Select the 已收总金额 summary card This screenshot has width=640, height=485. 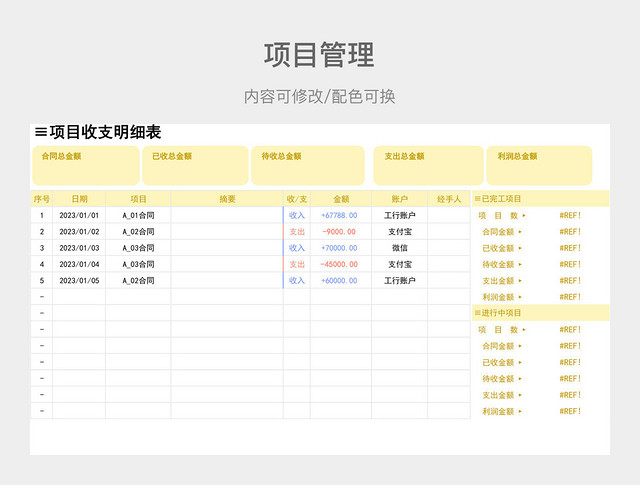click(195, 165)
